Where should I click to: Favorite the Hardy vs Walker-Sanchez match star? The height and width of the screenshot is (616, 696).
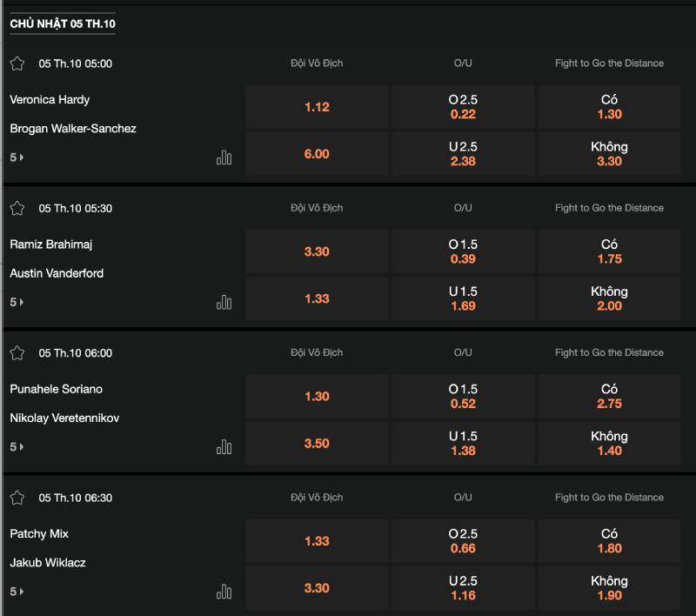click(17, 64)
